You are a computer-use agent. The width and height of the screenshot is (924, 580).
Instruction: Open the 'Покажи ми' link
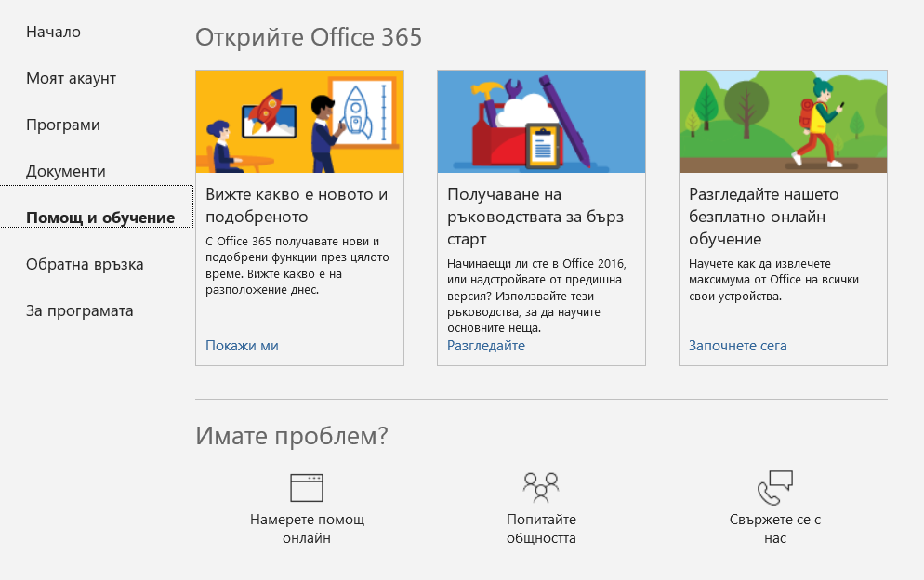tap(242, 346)
